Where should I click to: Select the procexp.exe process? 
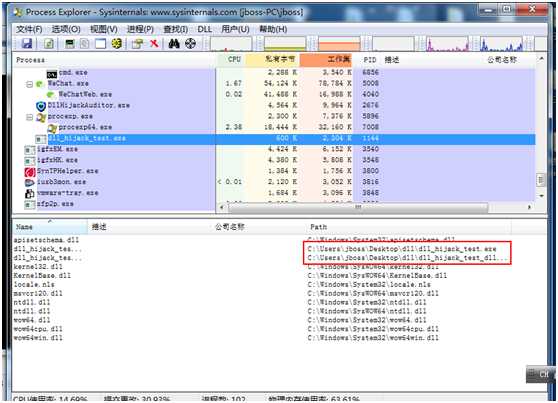pos(70,116)
